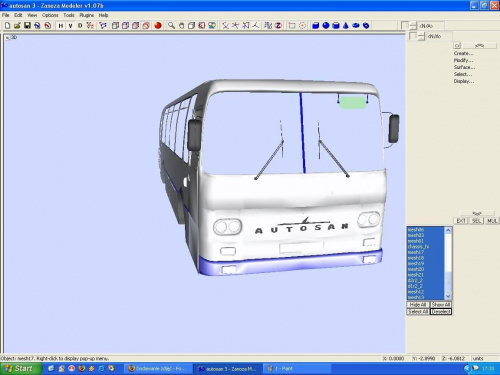Image resolution: width=500 pixels, height=375 pixels.
Task: Open the File menu
Action: [6, 15]
